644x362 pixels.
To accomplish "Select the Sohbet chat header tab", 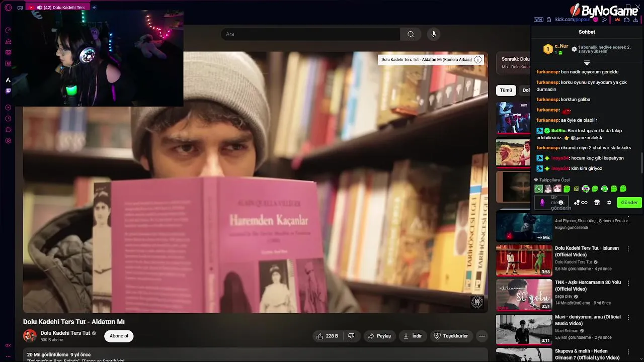I will click(587, 32).
